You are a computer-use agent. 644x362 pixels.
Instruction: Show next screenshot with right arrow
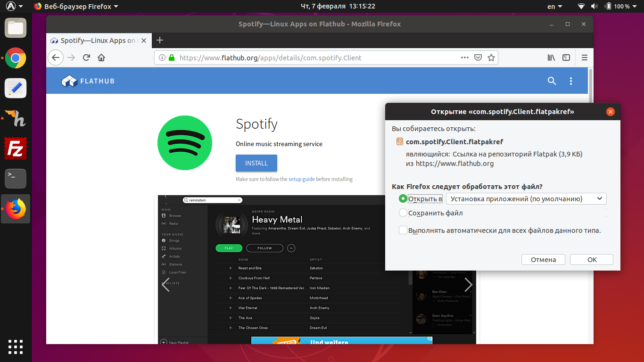coord(468,284)
